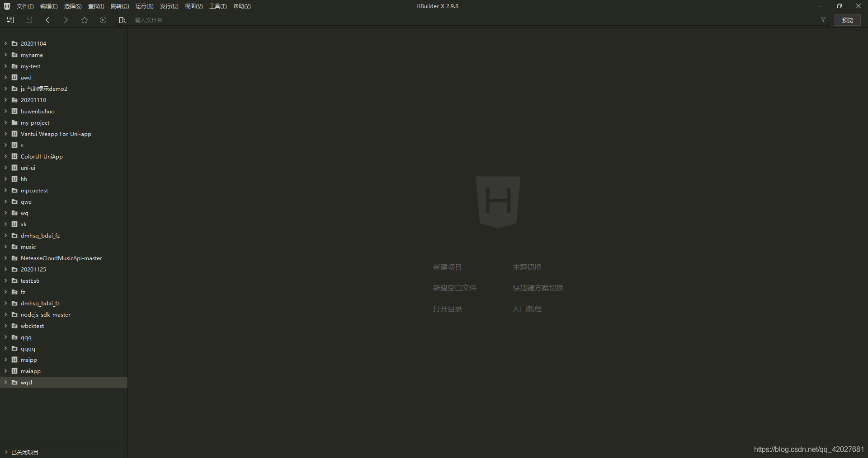Expand the wq project chevron
868x458 pixels.
[x=5, y=213]
